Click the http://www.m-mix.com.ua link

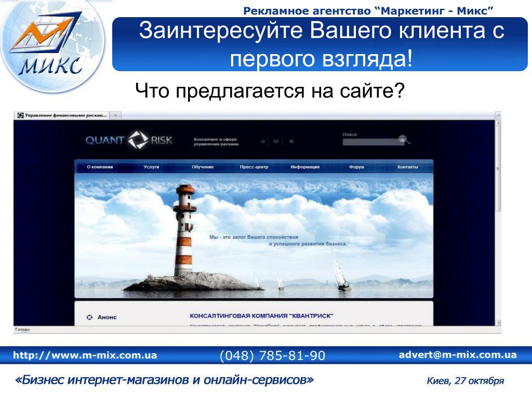(x=85, y=355)
